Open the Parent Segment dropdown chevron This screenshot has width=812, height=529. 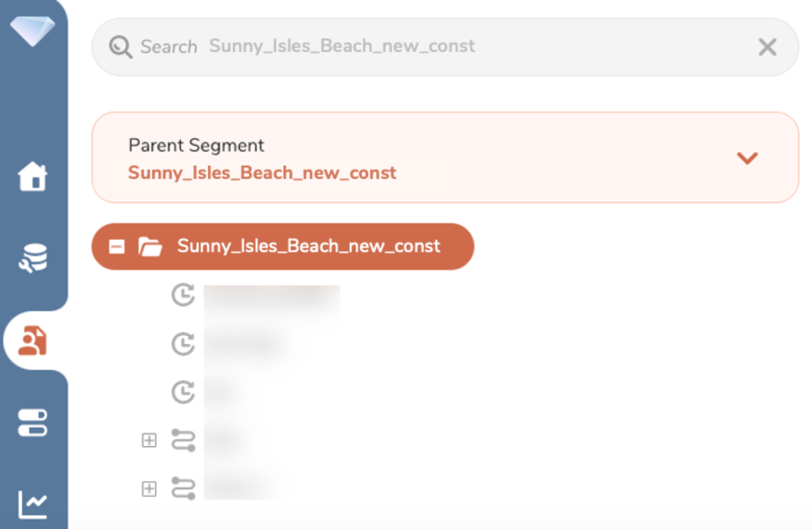747,158
